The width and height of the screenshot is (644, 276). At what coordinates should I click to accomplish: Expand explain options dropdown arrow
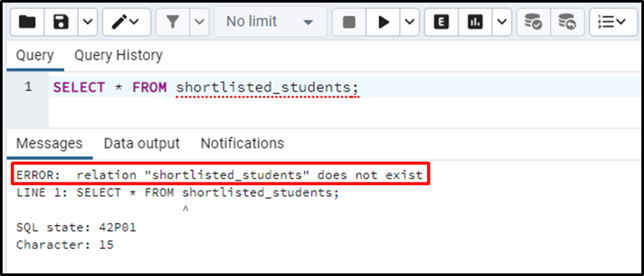[x=502, y=22]
